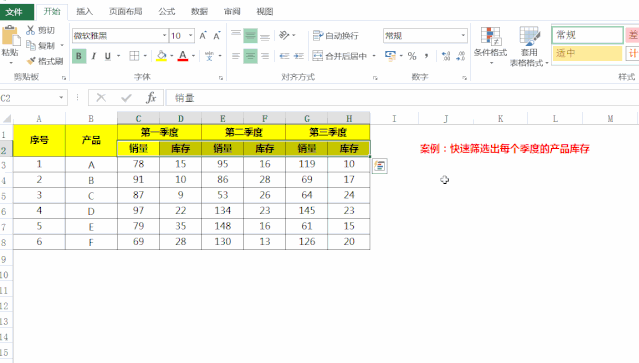Switch to the 页面布局 Page Layout tab
Screen dimensions: 639x363
(126, 12)
